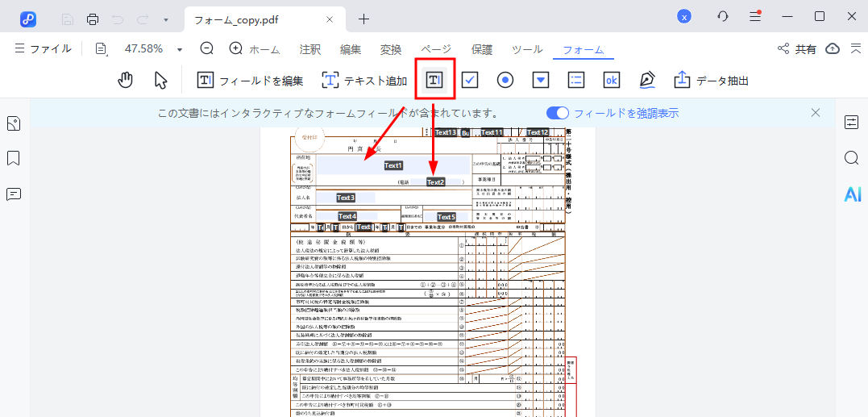Switch to the Home (ホーム) tab
This screenshot has height=417, width=868.
(264, 49)
